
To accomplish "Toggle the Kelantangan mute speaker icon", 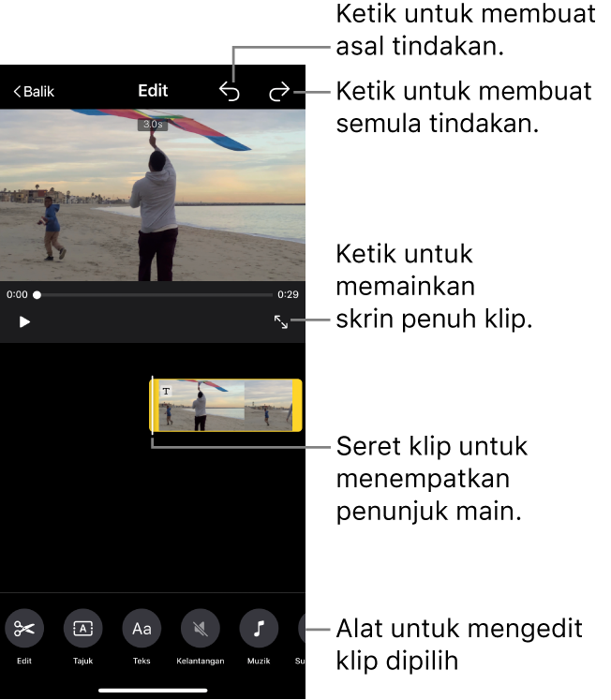I will coord(201,629).
